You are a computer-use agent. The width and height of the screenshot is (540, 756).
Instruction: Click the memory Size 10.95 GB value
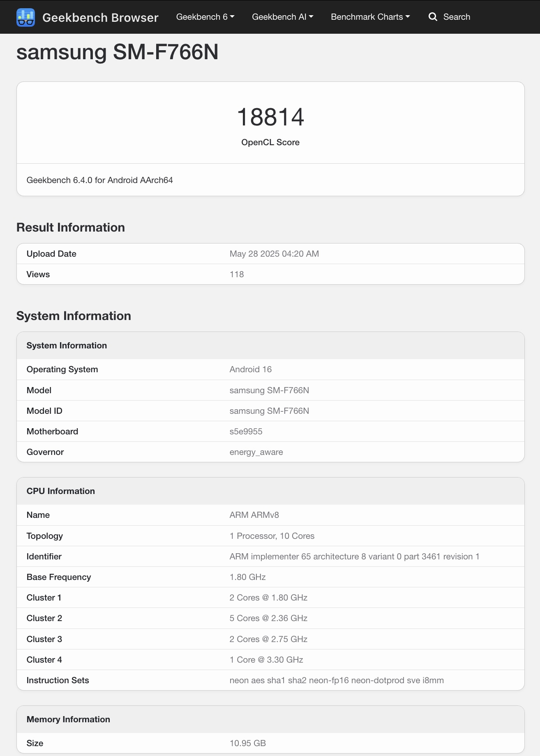pos(248,743)
